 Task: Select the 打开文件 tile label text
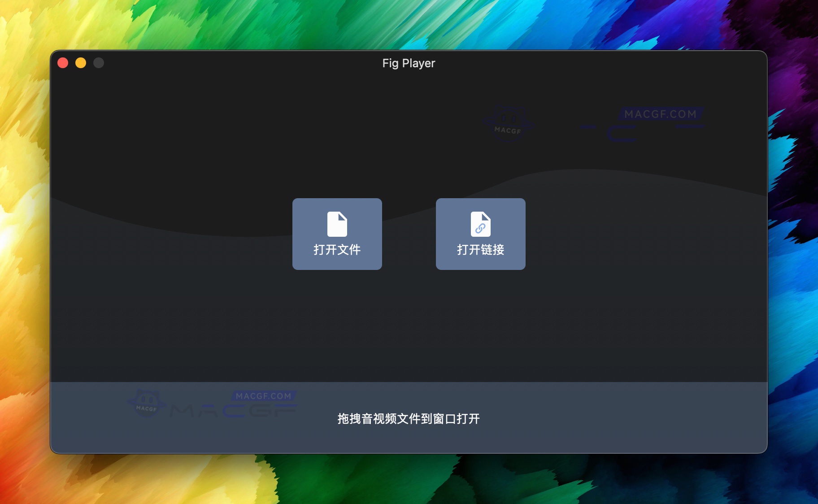click(x=337, y=251)
